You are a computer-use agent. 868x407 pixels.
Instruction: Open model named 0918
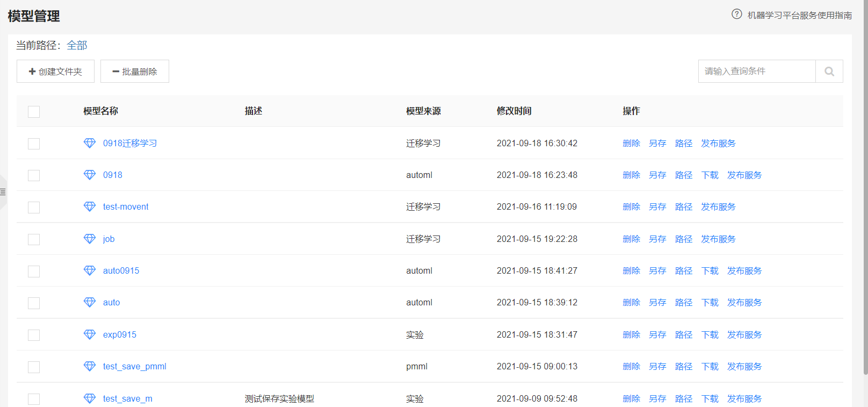[x=113, y=175]
